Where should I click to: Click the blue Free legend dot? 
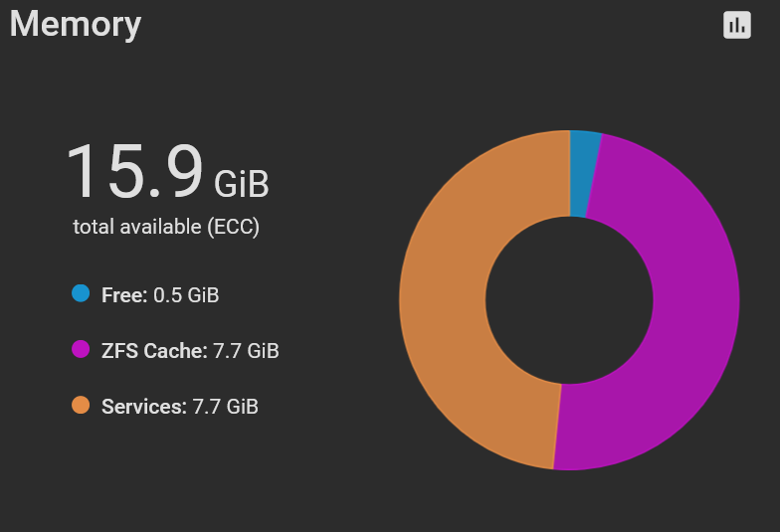pyautogui.click(x=81, y=293)
